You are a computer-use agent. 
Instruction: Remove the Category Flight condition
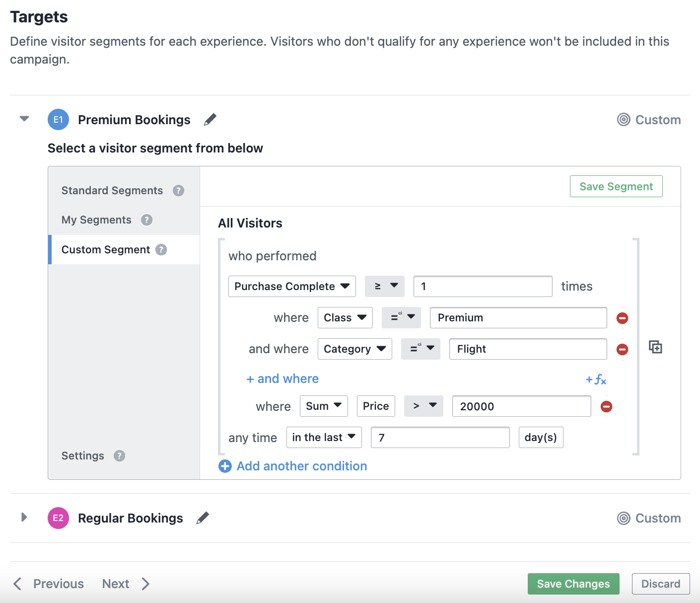click(622, 349)
